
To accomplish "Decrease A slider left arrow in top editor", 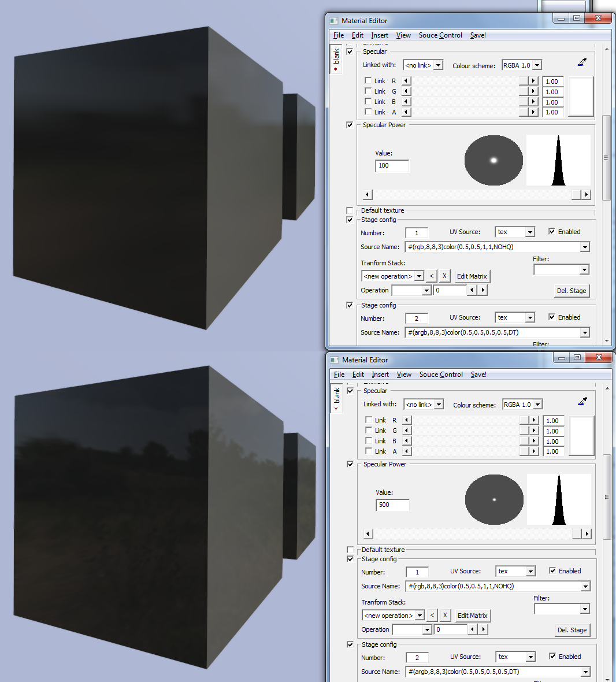I will point(406,112).
